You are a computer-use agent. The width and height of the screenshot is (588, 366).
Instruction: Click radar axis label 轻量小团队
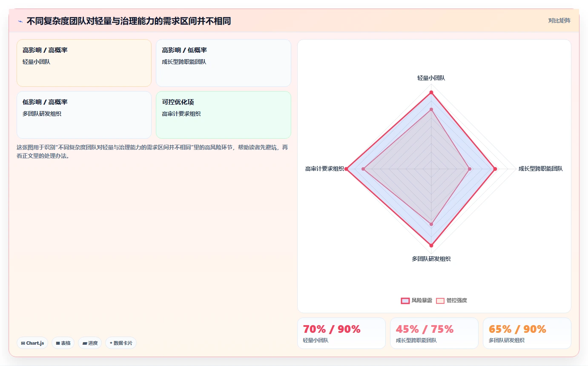(431, 78)
